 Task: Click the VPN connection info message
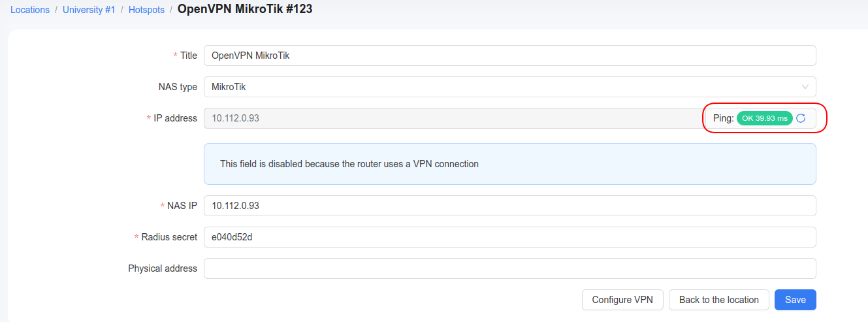pos(510,164)
